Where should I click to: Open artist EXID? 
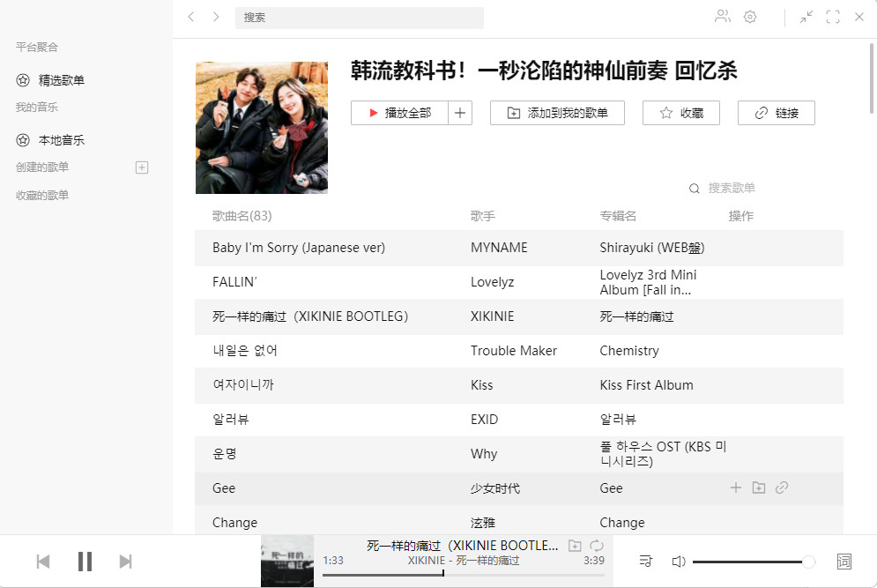point(485,419)
